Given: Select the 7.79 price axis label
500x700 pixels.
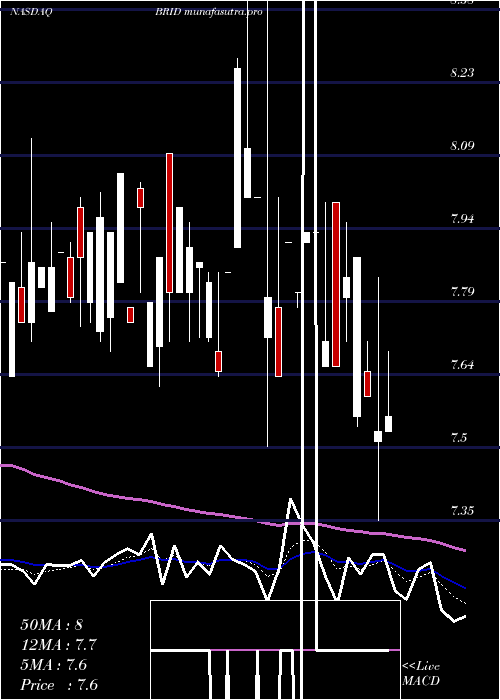Looking at the screenshot, I should pos(462,292).
